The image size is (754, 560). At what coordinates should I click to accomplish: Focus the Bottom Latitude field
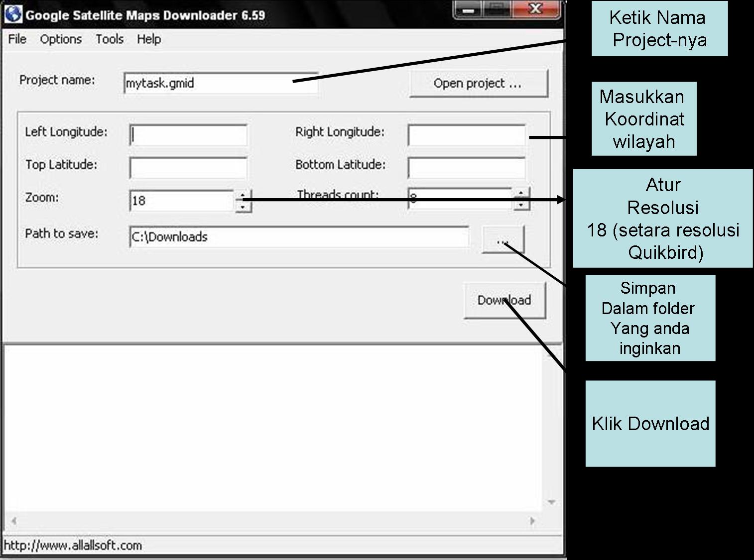pos(467,168)
